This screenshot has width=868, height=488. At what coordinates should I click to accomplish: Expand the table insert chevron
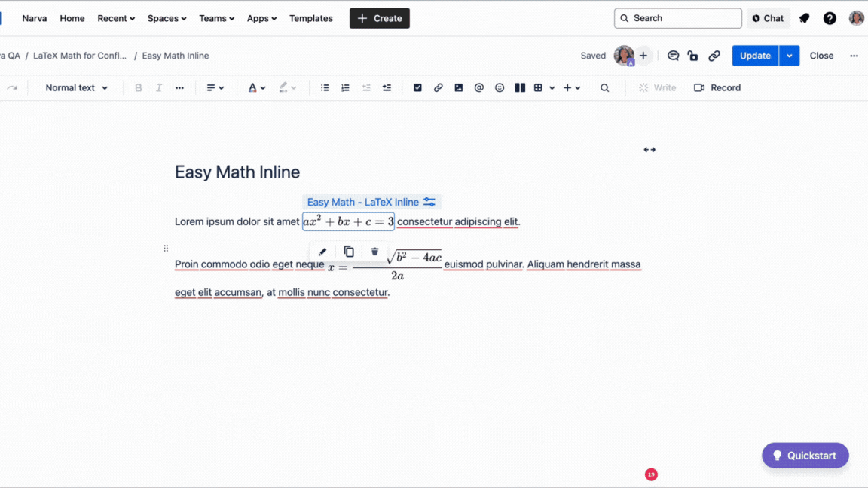(x=552, y=87)
